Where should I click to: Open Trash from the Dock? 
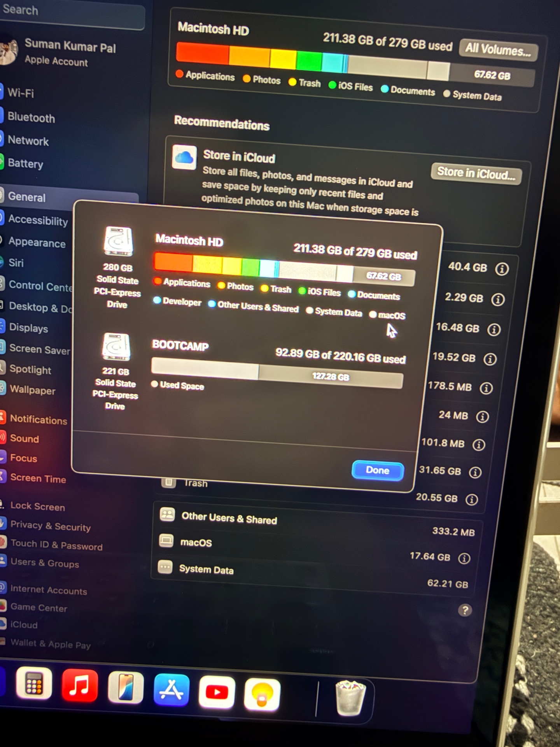350,698
